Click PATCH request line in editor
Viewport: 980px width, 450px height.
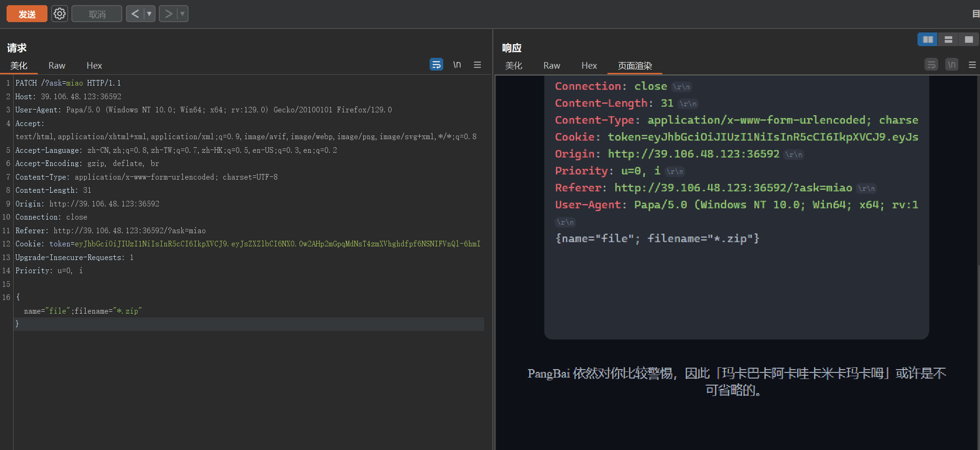pyautogui.click(x=68, y=83)
